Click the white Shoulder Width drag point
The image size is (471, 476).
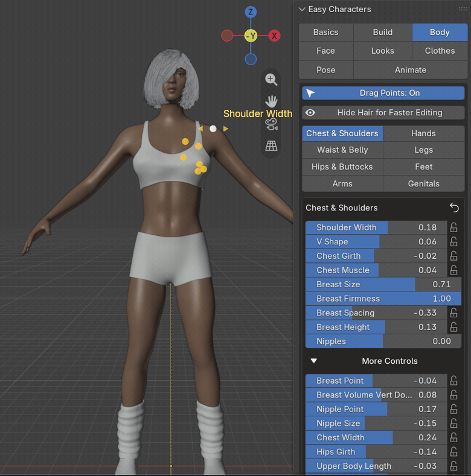coord(213,129)
